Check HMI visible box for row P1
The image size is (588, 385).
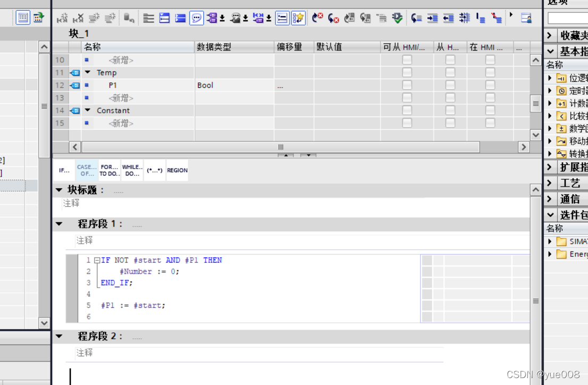(x=490, y=85)
